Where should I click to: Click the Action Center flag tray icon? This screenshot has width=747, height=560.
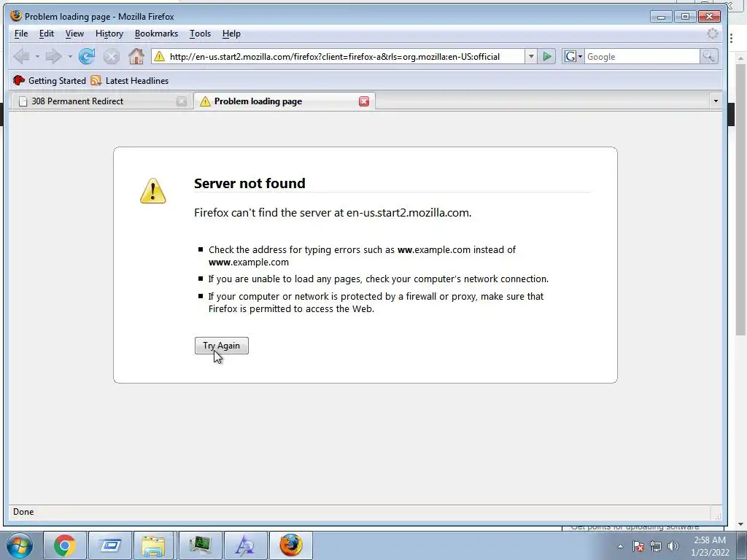(x=638, y=546)
